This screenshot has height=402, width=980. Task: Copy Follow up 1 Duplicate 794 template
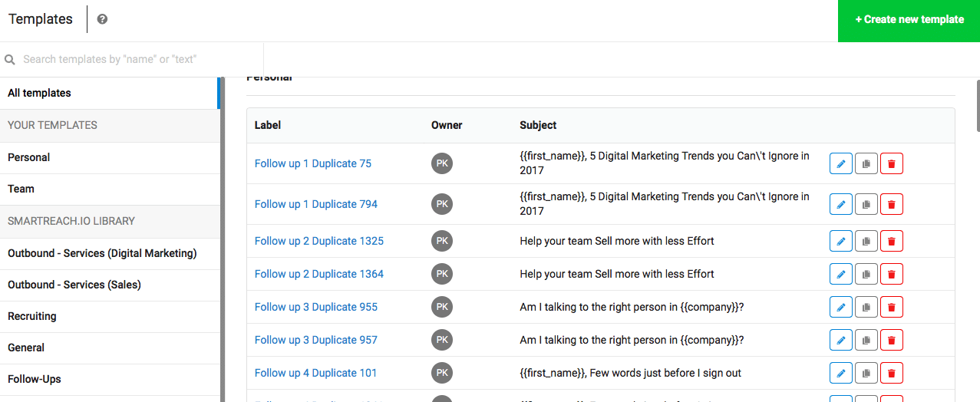point(866,204)
